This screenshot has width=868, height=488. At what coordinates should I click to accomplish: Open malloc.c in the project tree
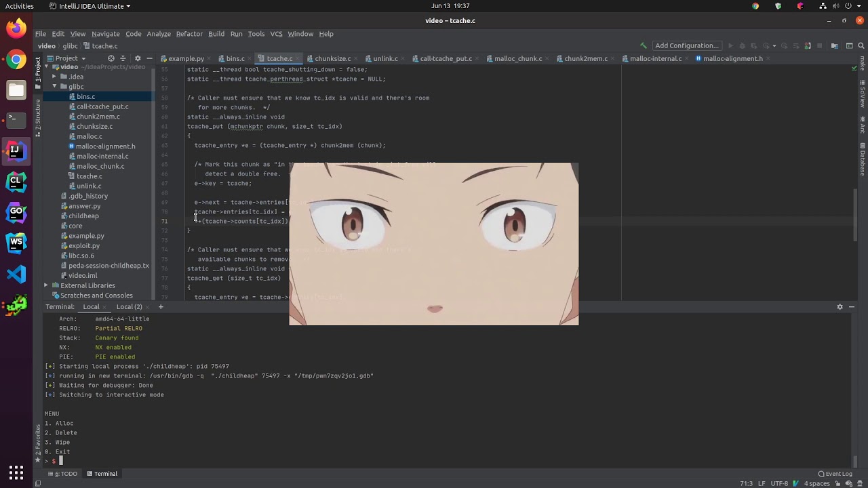tap(90, 136)
